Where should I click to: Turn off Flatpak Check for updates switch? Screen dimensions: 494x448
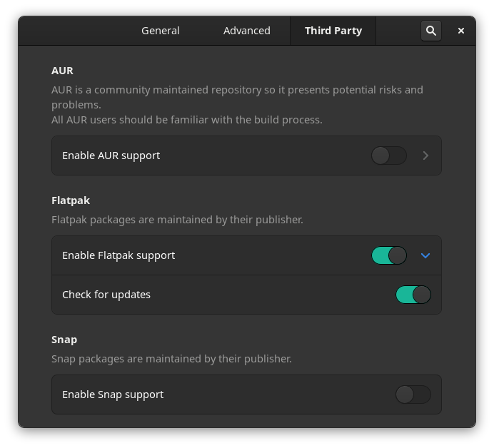pyautogui.click(x=413, y=295)
